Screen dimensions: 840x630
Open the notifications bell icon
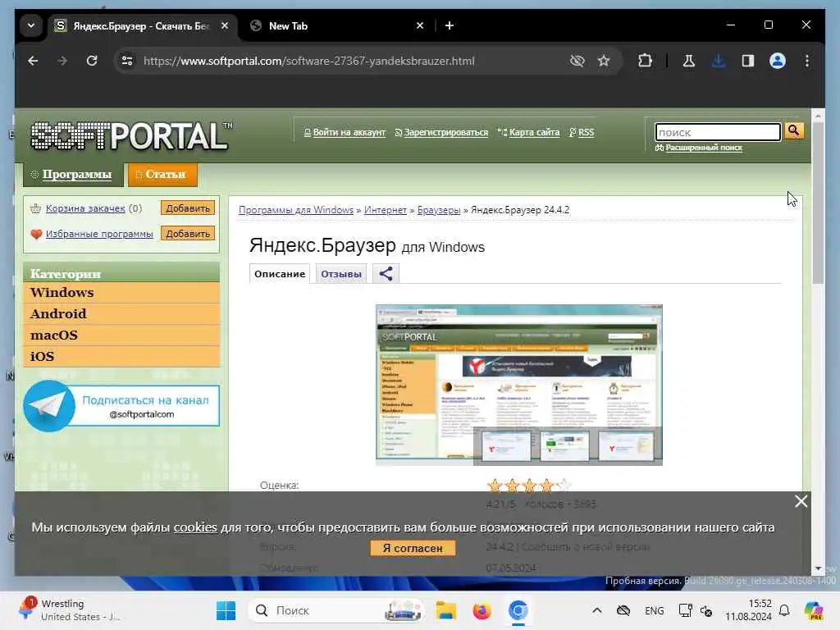click(x=784, y=610)
